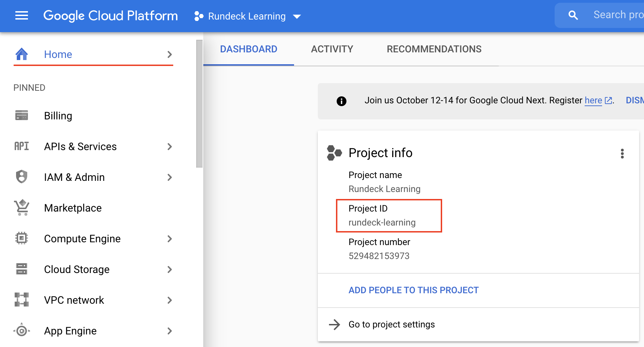Follow the 'here' registration link
644x347 pixels.
pyautogui.click(x=593, y=101)
